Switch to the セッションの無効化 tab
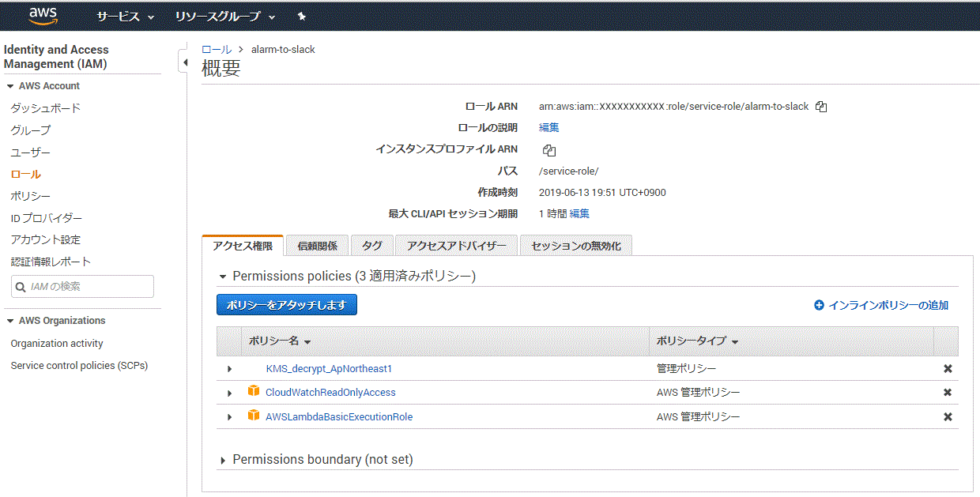The image size is (980, 497). [576, 246]
